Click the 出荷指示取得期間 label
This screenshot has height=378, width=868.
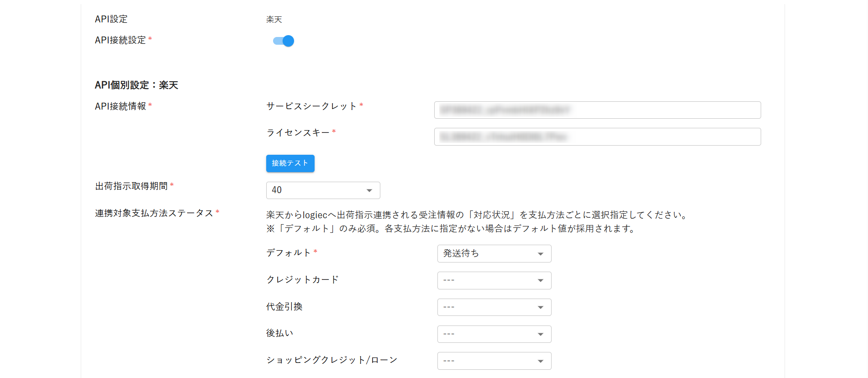(x=132, y=186)
